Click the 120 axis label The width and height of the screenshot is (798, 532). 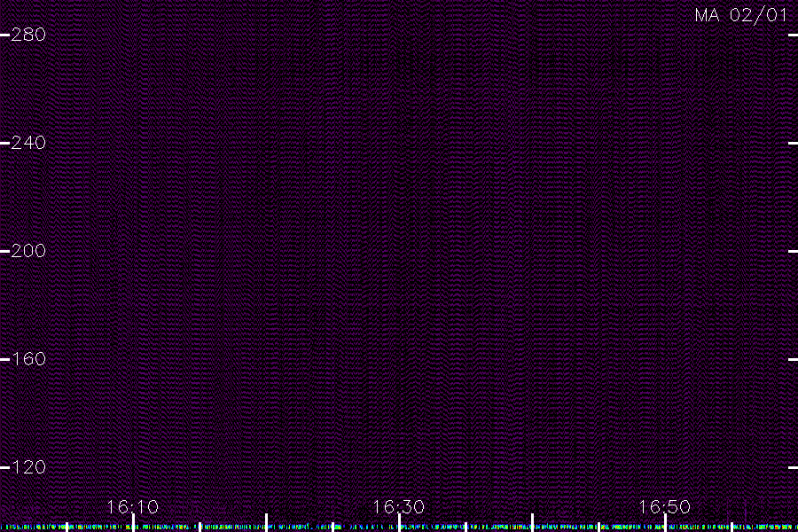coord(28,467)
